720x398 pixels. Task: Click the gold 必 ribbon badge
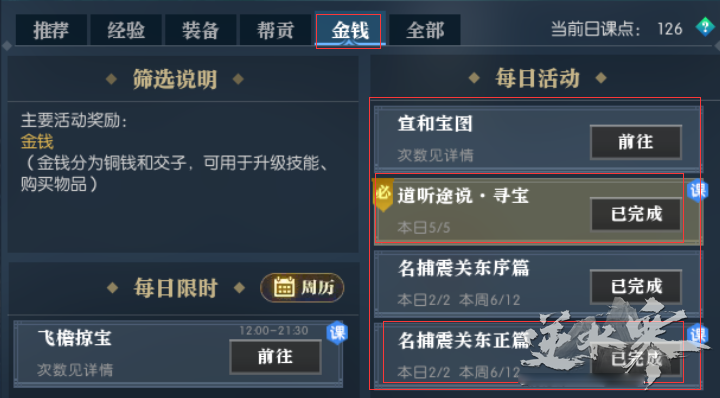pyautogui.click(x=383, y=195)
